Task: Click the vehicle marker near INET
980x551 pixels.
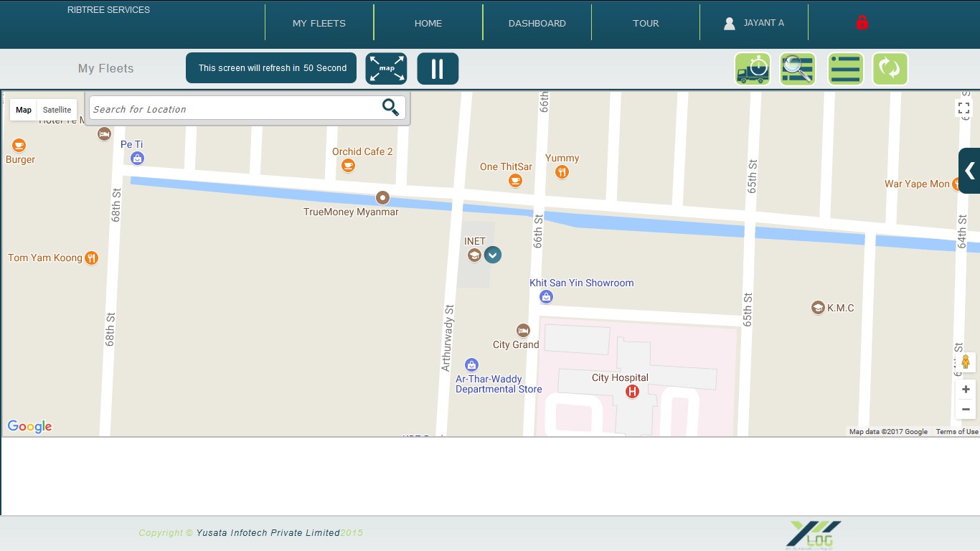Action: (x=492, y=255)
